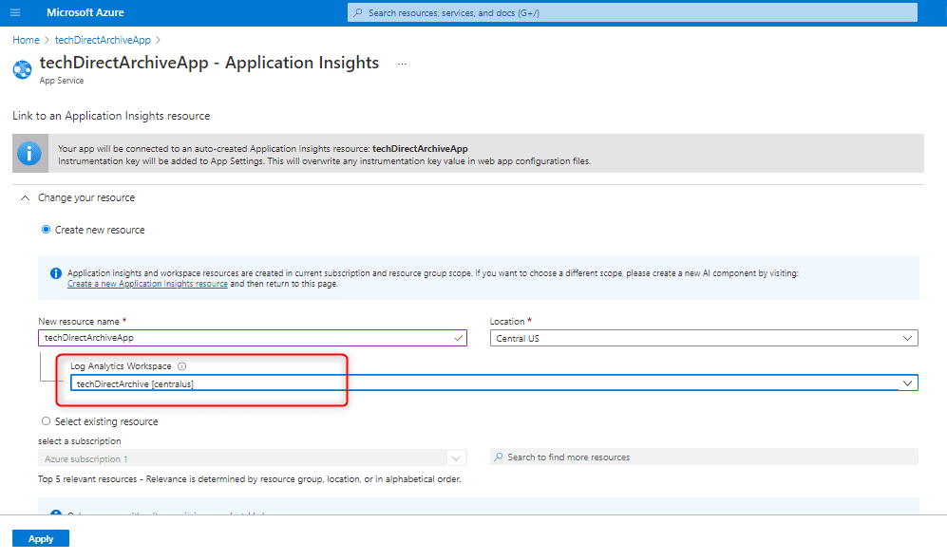Screen dimensions: 947x560
Task: Click the Apply button
Action: [41, 538]
